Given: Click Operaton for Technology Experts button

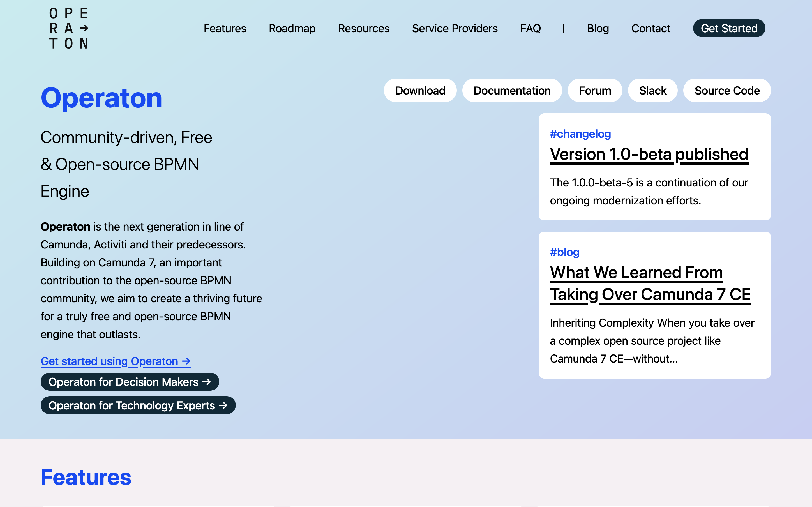Looking at the screenshot, I should click(138, 405).
